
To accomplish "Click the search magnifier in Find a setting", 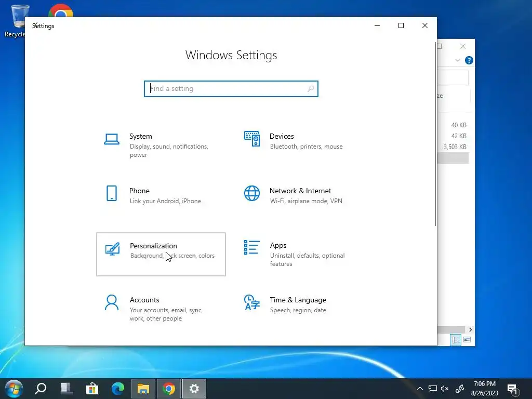I will 311,89.
